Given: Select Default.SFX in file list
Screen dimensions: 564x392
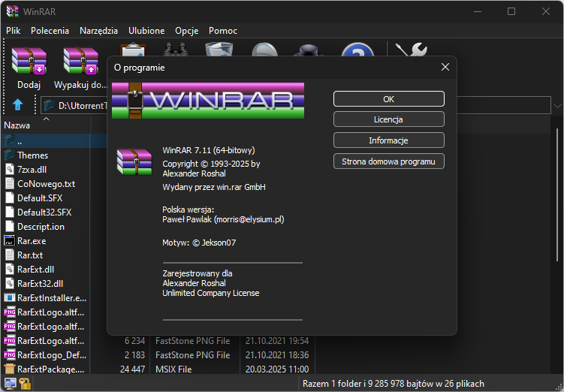Looking at the screenshot, I should tap(40, 198).
